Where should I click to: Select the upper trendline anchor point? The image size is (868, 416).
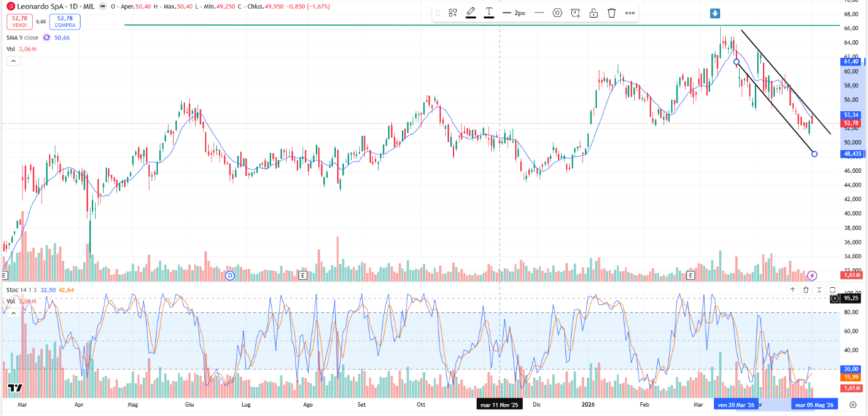(737, 62)
